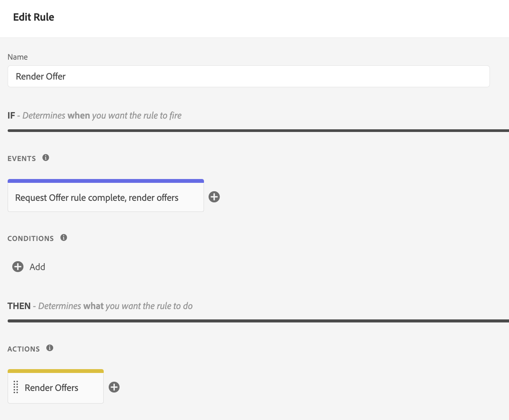Click the blue strip atop the event card
Image resolution: width=509 pixels, height=420 pixels.
coord(106,181)
